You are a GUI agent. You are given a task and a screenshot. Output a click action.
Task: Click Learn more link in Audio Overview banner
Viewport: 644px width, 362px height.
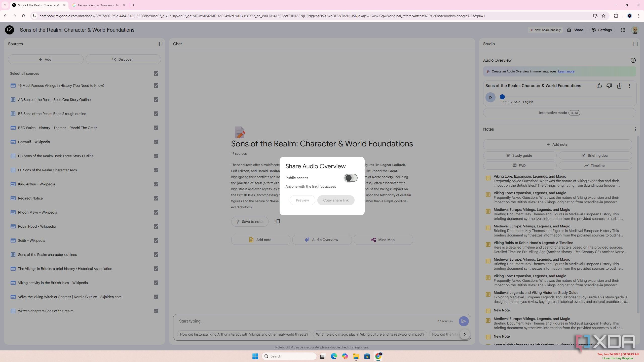(566, 71)
